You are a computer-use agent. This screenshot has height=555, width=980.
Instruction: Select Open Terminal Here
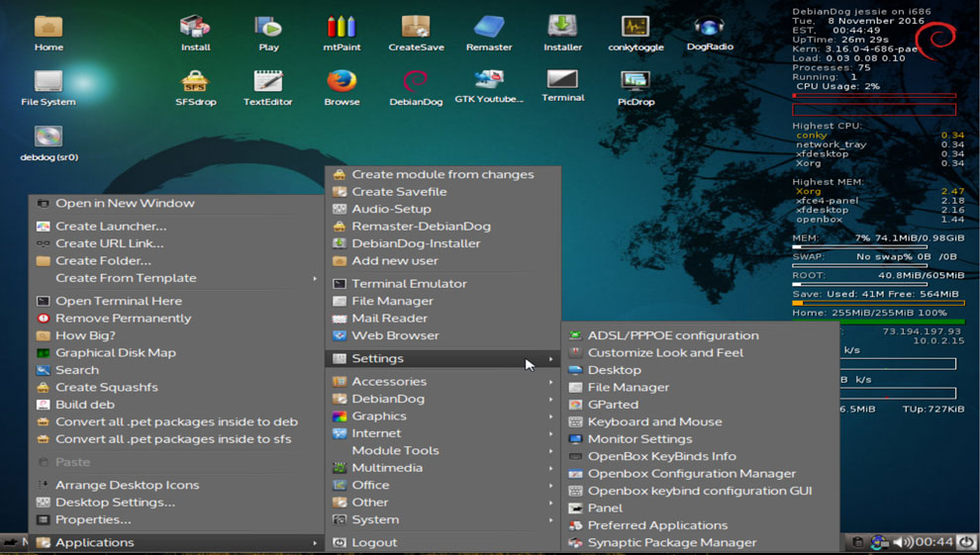176,301
